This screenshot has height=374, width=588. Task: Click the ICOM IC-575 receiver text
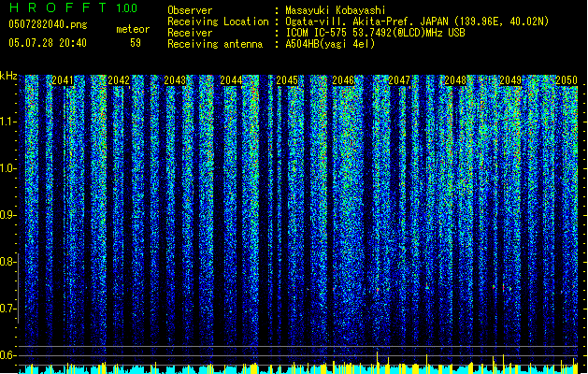(x=375, y=33)
